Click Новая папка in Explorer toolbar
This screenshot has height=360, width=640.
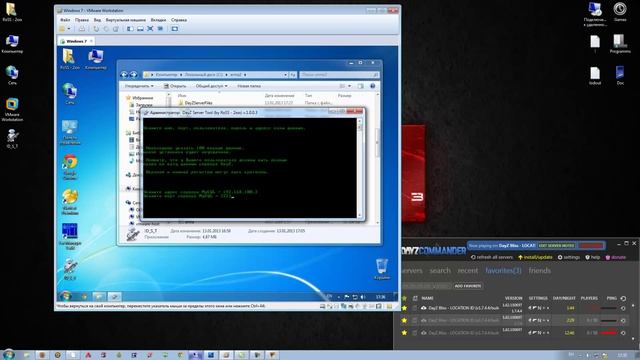tap(249, 86)
